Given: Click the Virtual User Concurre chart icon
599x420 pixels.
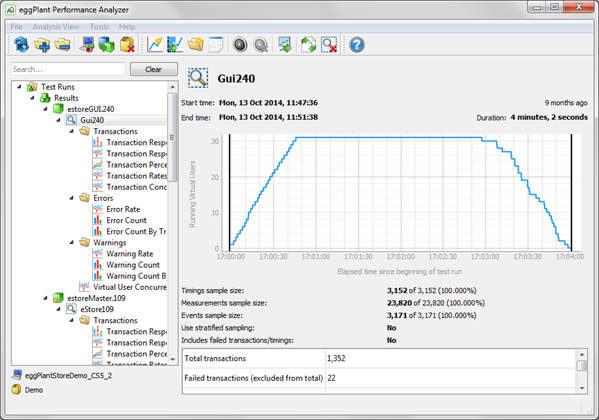Looking at the screenshot, I should click(x=84, y=287).
